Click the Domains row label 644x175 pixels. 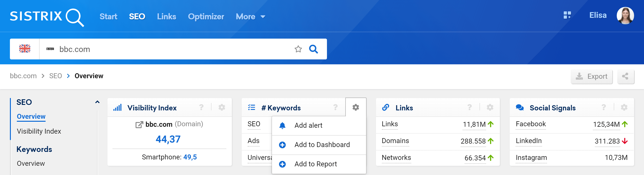point(395,141)
